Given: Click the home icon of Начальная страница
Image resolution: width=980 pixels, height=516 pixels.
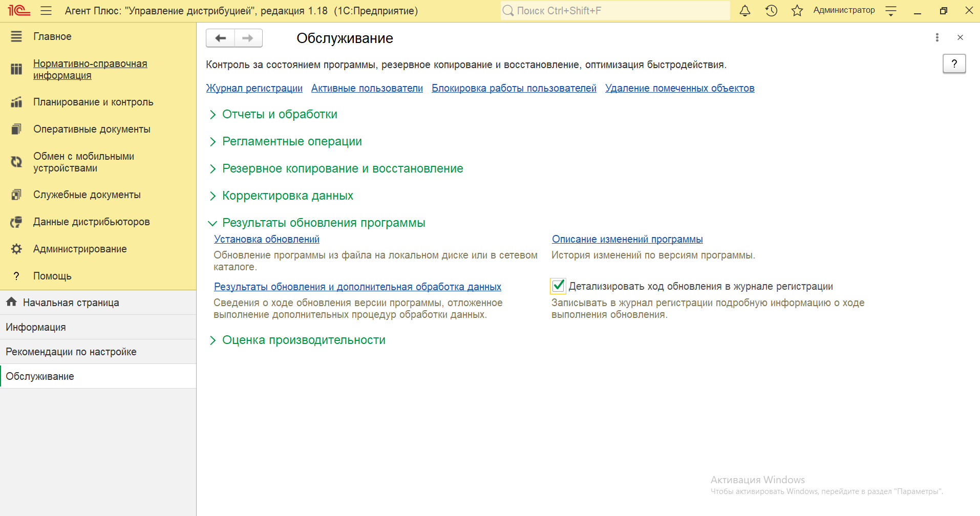Looking at the screenshot, I should [11, 302].
